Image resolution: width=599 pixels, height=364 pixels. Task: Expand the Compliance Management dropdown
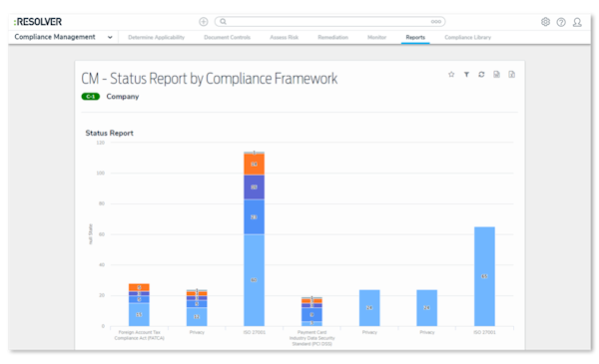pos(110,37)
